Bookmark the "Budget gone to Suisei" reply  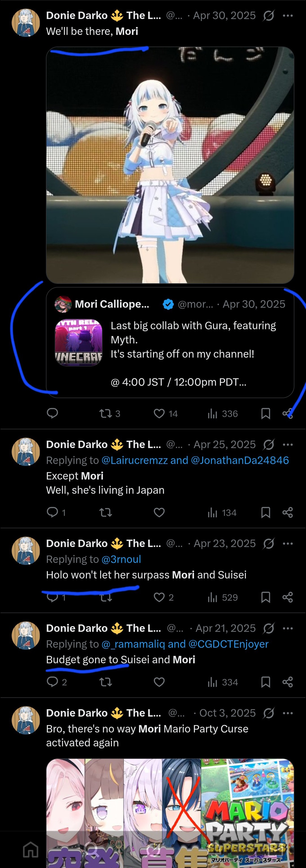[265, 682]
